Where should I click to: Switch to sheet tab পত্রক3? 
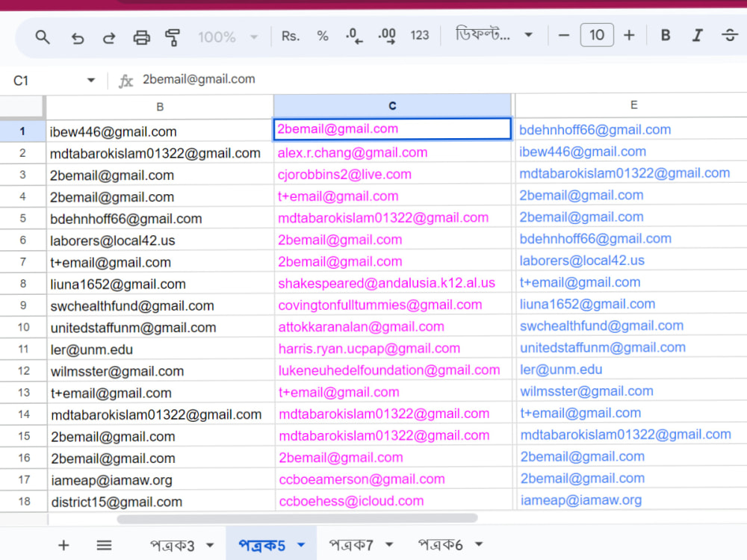(173, 546)
